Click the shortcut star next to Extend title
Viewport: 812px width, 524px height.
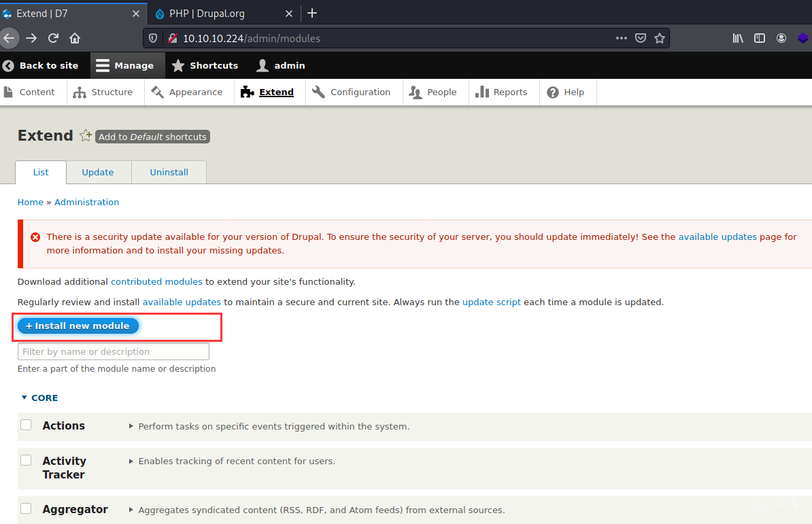[x=86, y=135]
